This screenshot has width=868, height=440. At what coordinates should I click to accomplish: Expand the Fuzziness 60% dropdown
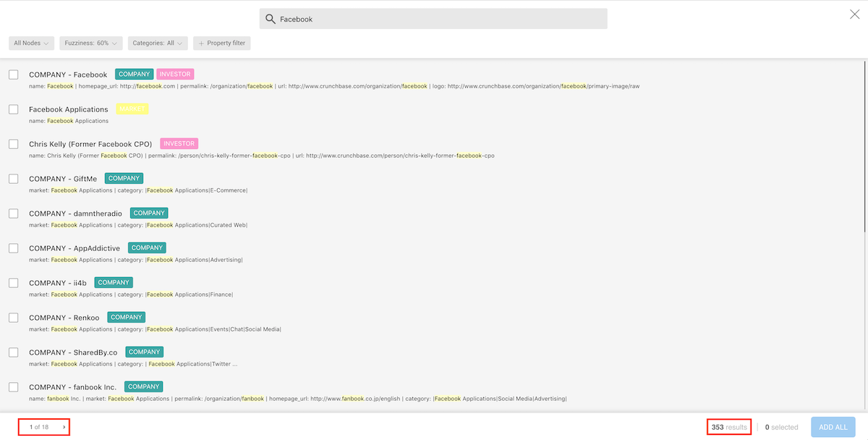point(91,43)
